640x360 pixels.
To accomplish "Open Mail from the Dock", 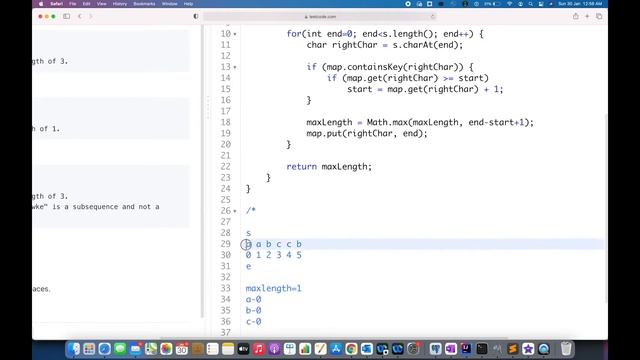I will 136,349.
